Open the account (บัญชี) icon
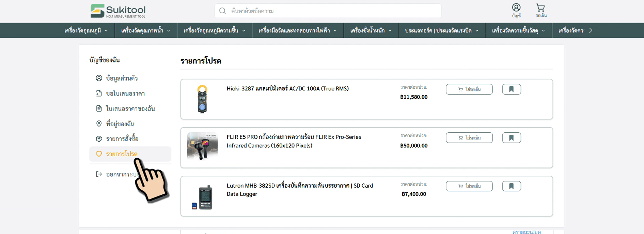Image resolution: width=644 pixels, height=234 pixels. coord(516,11)
